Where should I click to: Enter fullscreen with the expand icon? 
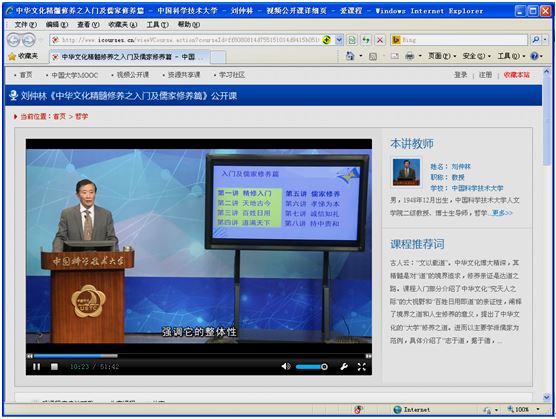[x=361, y=367]
